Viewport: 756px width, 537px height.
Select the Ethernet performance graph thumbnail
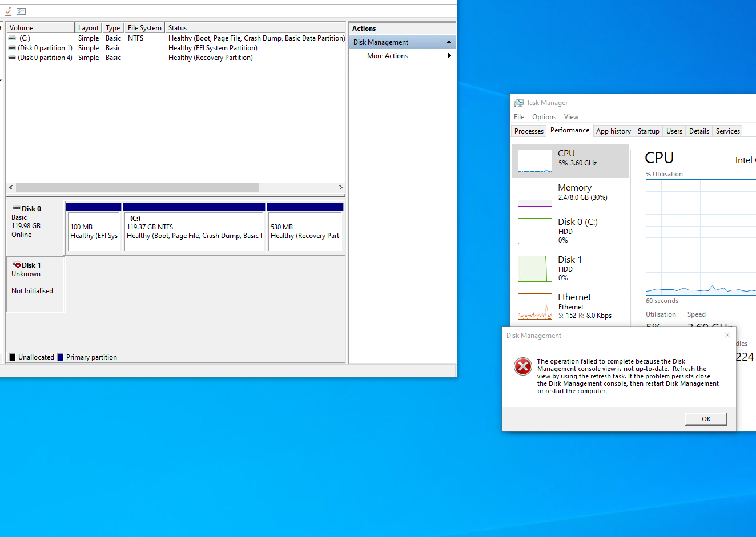click(x=534, y=306)
